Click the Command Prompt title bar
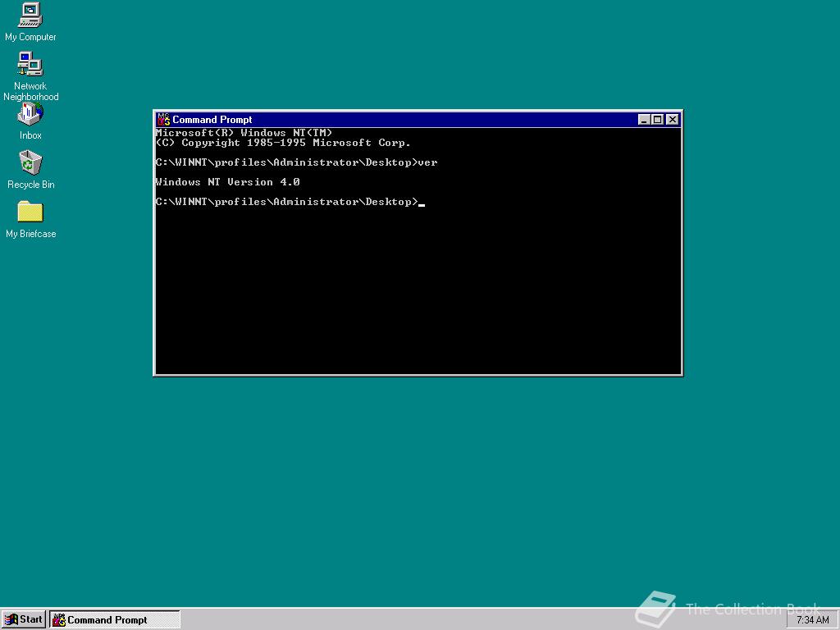This screenshot has height=630, width=840. coord(418,120)
